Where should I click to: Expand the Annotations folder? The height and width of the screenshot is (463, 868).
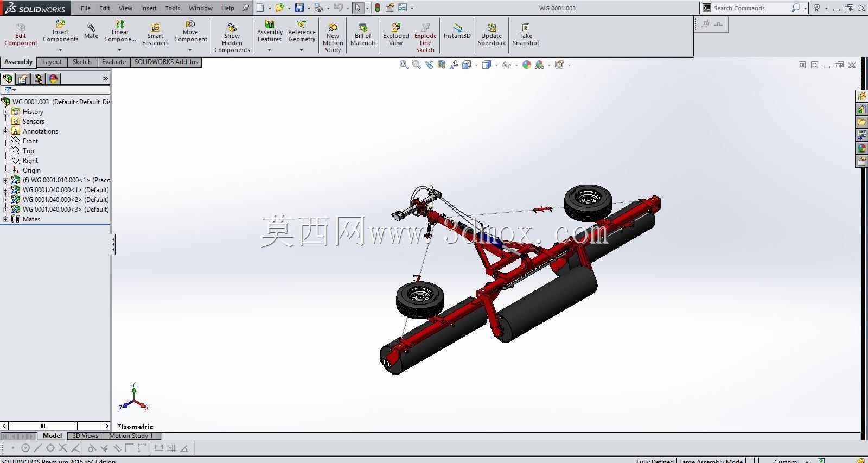[x=5, y=131]
